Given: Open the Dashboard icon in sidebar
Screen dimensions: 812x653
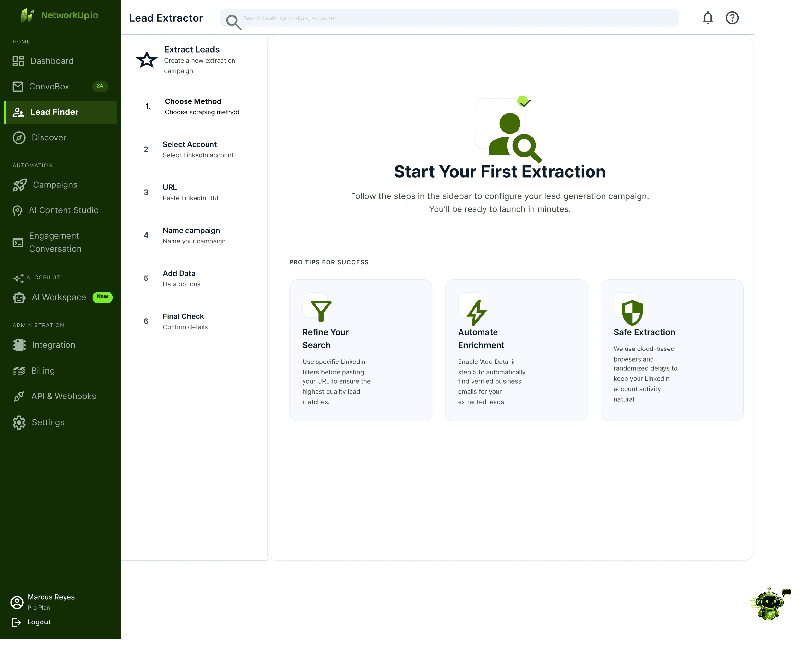Looking at the screenshot, I should (x=18, y=61).
